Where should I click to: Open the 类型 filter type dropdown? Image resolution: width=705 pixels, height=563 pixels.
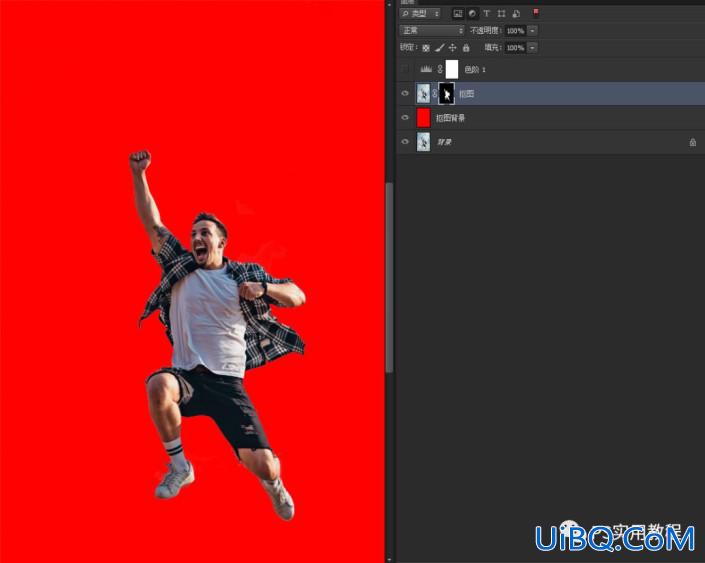[420, 13]
